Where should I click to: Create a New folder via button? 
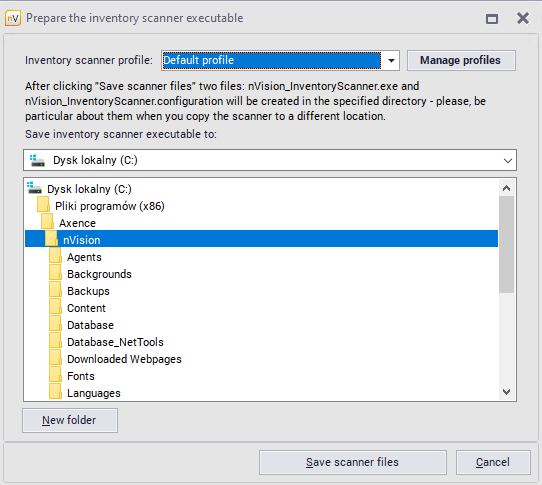pos(70,420)
